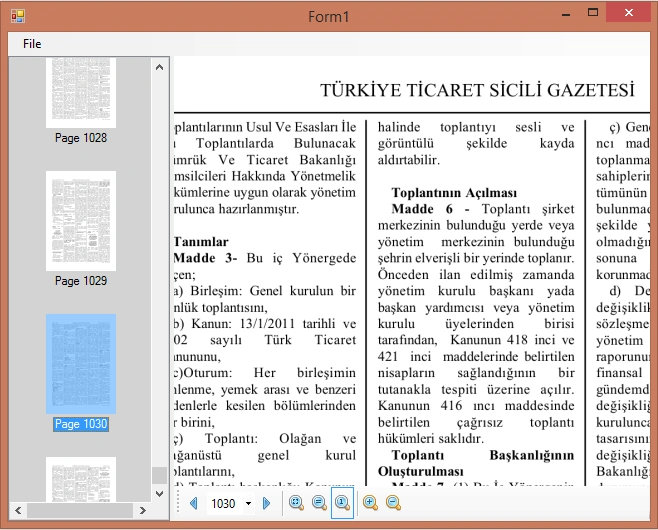Zoom in with the plus magnifier
This screenshot has height=530, width=658.
coord(370,502)
